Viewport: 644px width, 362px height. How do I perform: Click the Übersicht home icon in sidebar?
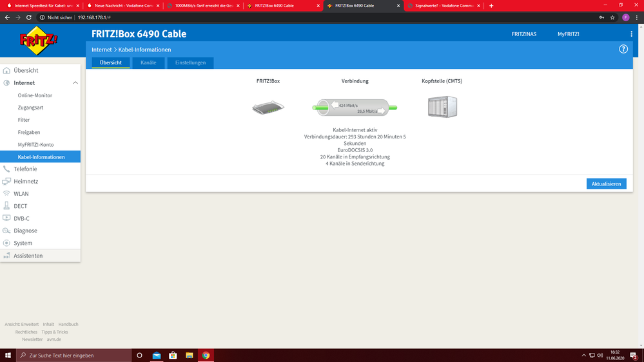tap(6, 71)
